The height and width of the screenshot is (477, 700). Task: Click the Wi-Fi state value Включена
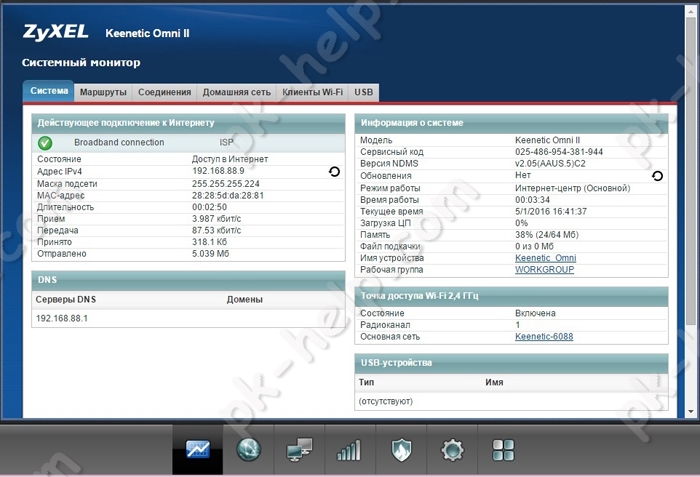(x=535, y=314)
